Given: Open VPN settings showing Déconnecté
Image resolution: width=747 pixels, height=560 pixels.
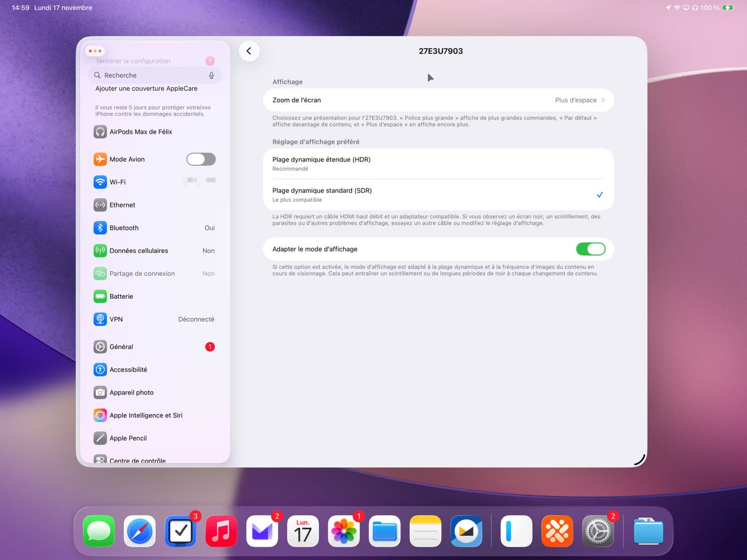Looking at the screenshot, I should click(x=154, y=319).
